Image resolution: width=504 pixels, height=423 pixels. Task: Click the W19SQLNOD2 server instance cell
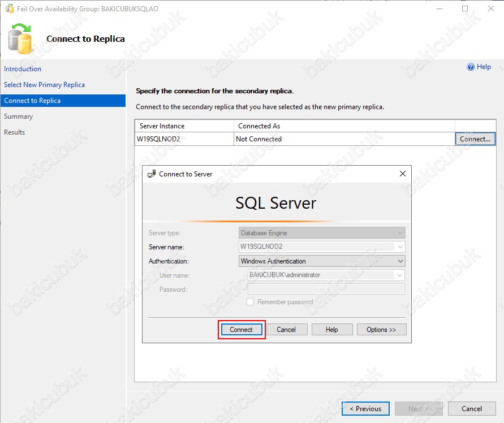click(184, 139)
